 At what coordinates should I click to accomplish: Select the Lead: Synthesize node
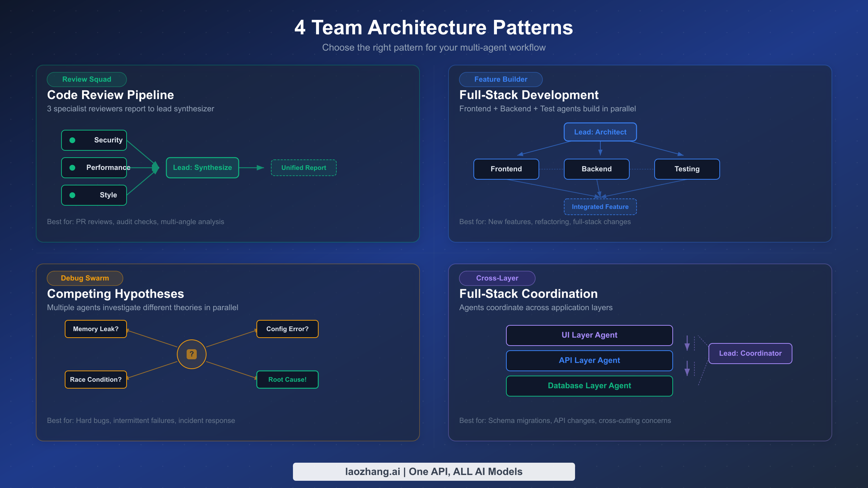202,167
